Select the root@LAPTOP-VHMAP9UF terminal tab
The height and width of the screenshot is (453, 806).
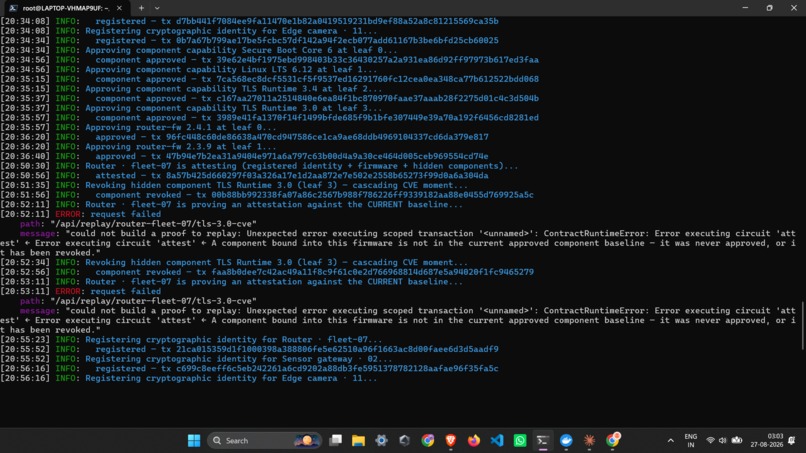(66, 8)
